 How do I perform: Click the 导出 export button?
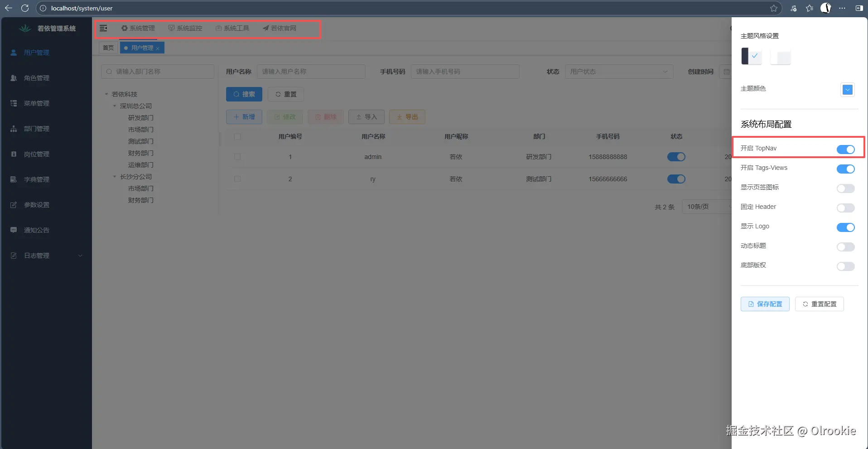tap(407, 117)
